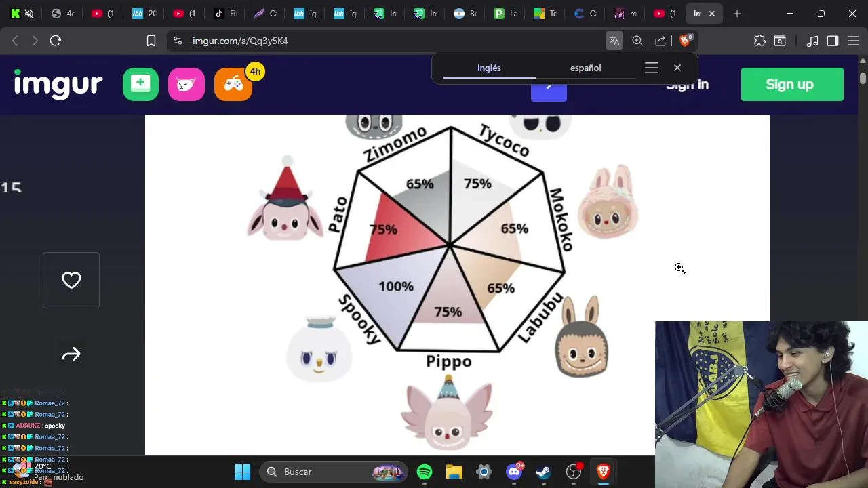Reload the imgur page
This screenshot has width=868, height=488.
56,41
